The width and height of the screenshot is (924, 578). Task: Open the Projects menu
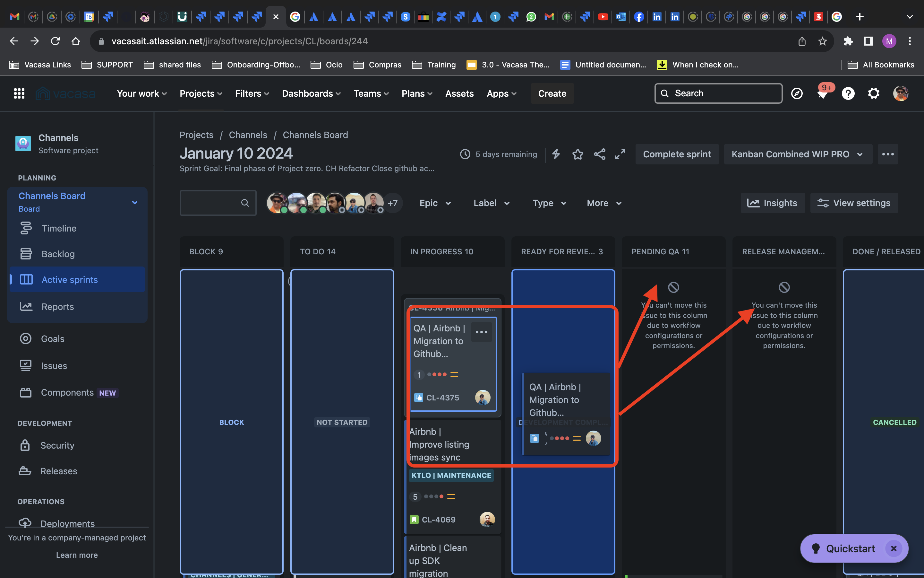201,93
